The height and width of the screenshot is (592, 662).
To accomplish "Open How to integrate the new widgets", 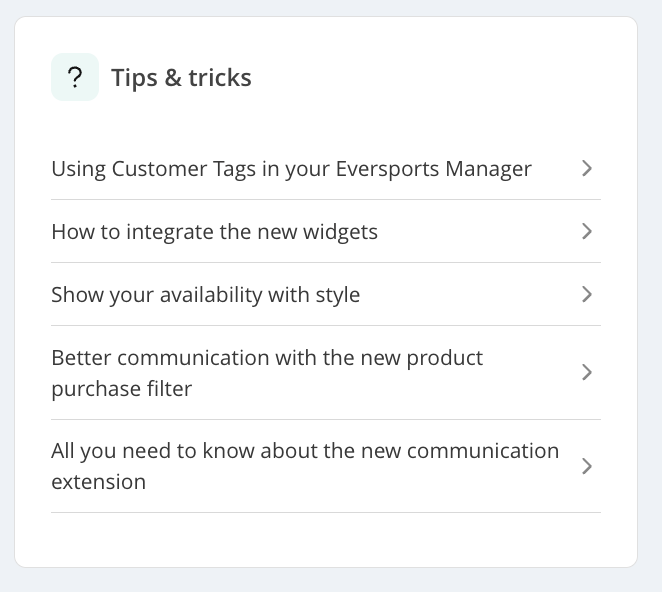I will (x=326, y=231).
